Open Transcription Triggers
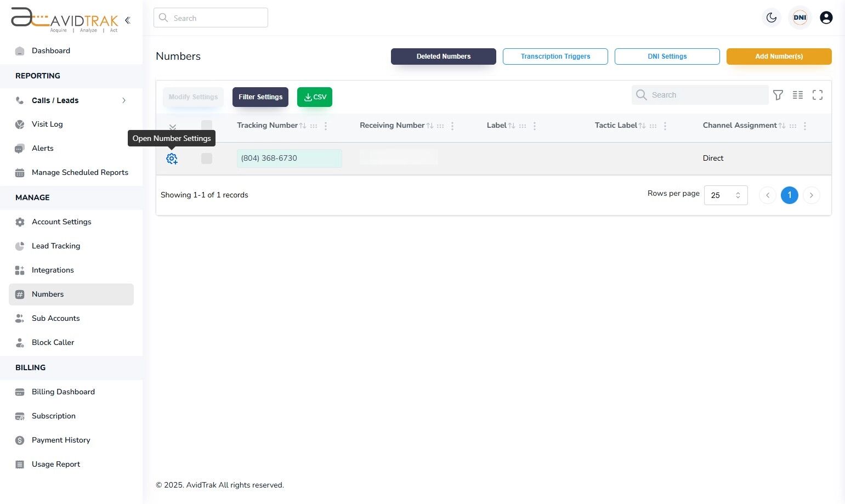The image size is (845, 504). click(x=555, y=56)
